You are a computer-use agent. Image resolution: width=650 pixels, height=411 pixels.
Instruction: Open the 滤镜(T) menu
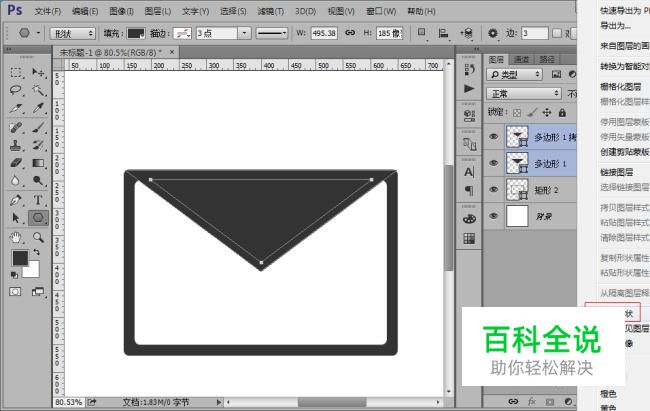[x=270, y=11]
